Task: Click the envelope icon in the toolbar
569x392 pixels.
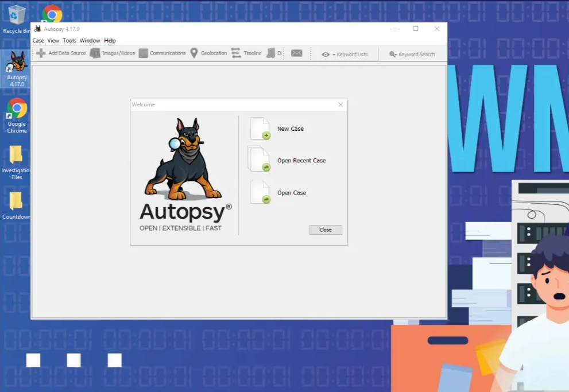Action: tap(296, 53)
